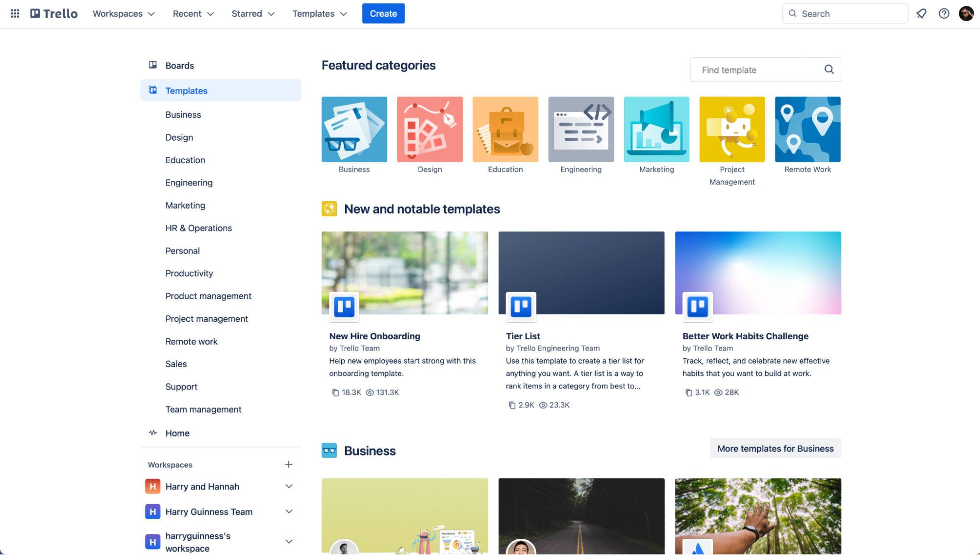Select the Engineering sidebar category
Image resolution: width=980 pixels, height=555 pixels.
(x=189, y=182)
